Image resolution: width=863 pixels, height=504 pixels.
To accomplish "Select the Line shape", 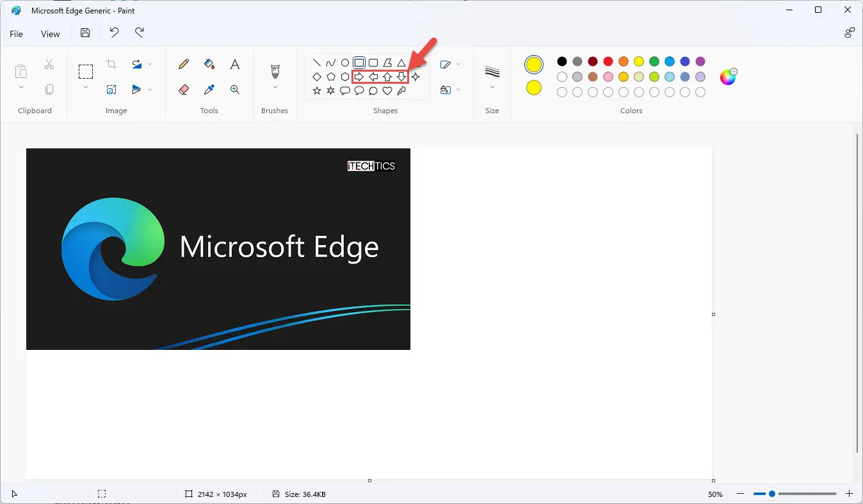I will pyautogui.click(x=316, y=63).
